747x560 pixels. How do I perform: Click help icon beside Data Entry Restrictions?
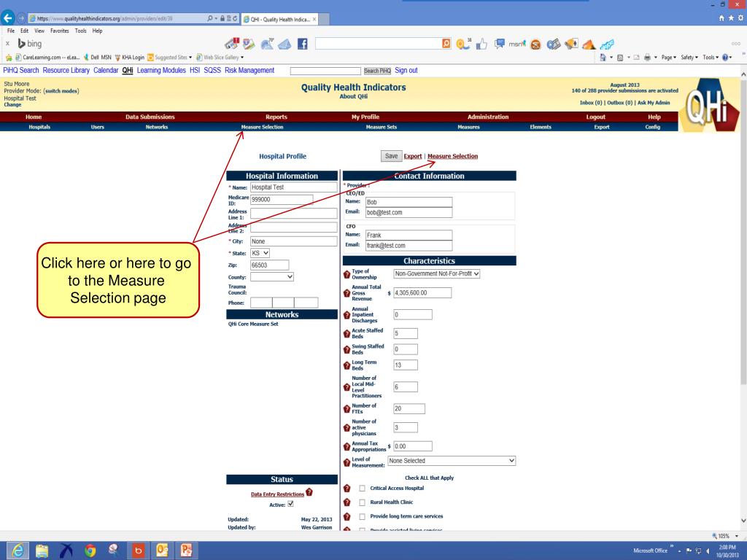[x=309, y=492]
